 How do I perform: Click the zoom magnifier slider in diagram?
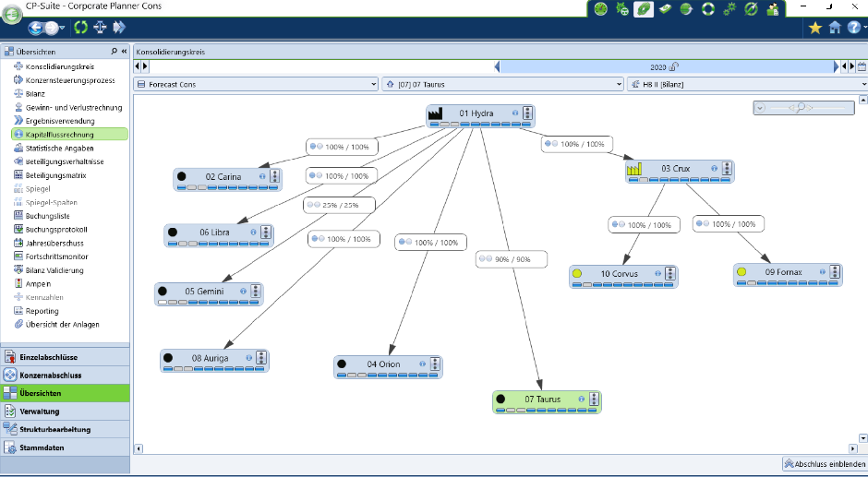(800, 107)
